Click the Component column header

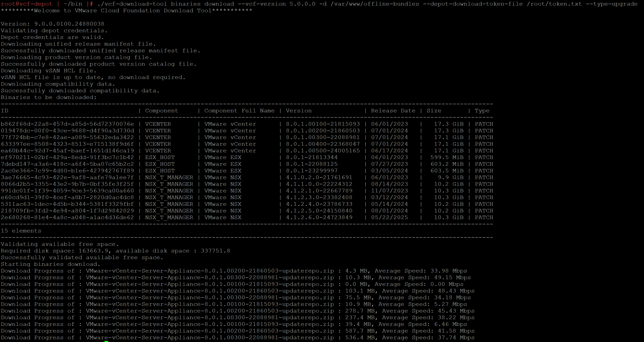tap(161, 110)
